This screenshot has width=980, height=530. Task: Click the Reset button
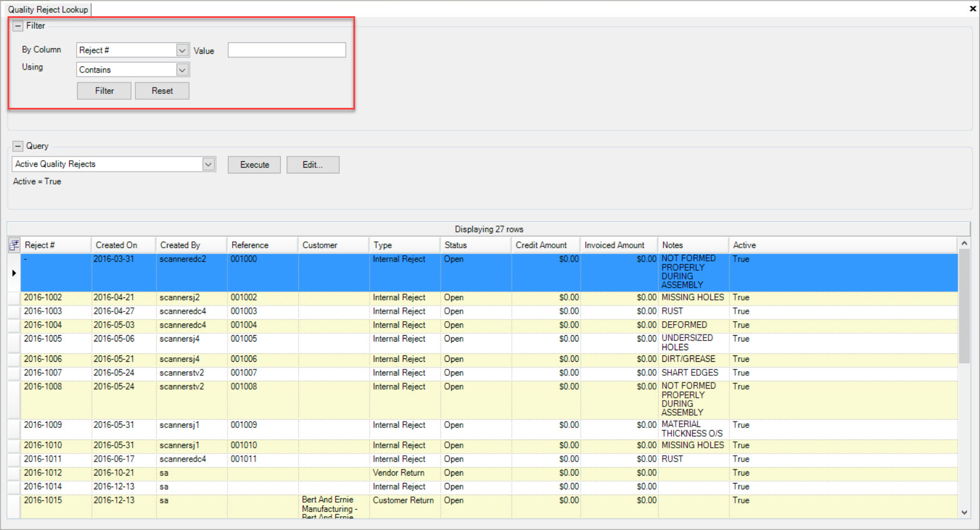pyautogui.click(x=162, y=91)
